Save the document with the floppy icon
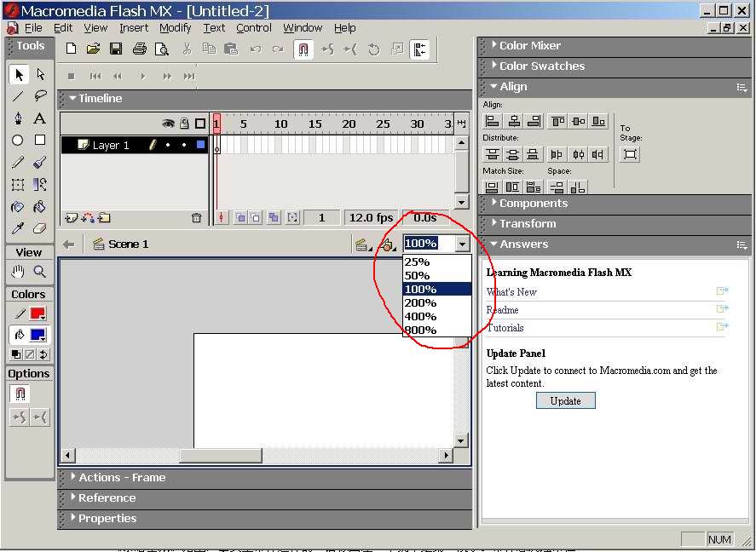This screenshot has height=552, width=756. coord(116,49)
